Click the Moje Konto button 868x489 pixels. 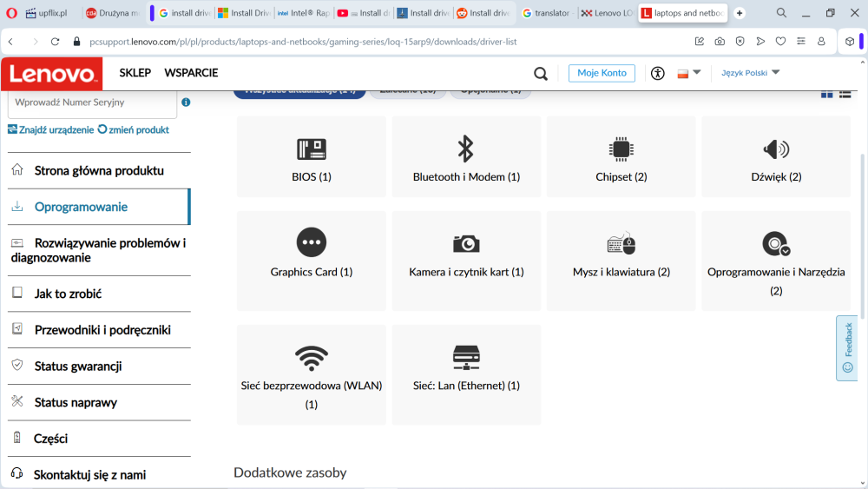click(602, 73)
